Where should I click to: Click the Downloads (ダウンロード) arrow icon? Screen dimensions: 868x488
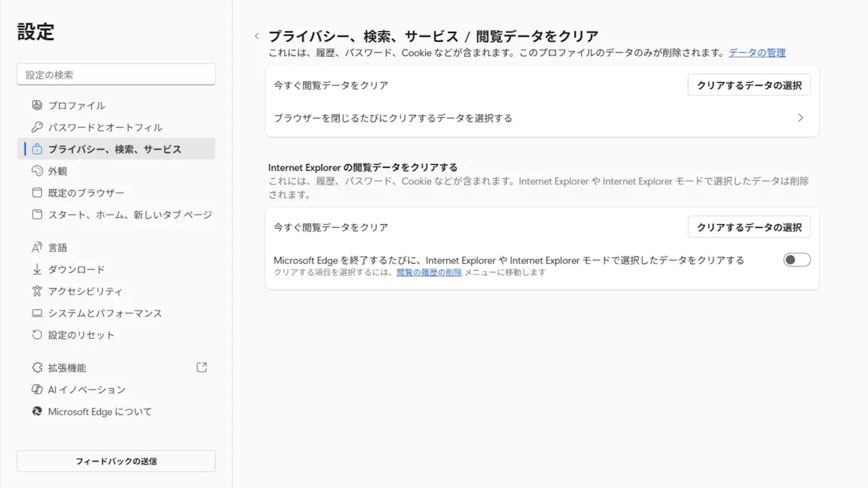pyautogui.click(x=37, y=269)
